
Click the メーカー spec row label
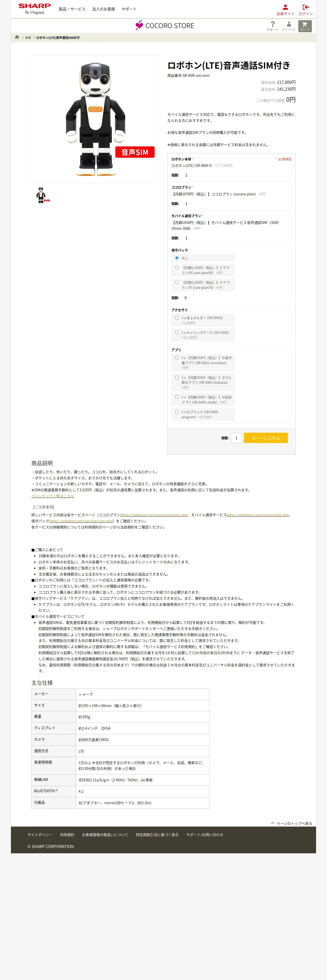point(41,694)
